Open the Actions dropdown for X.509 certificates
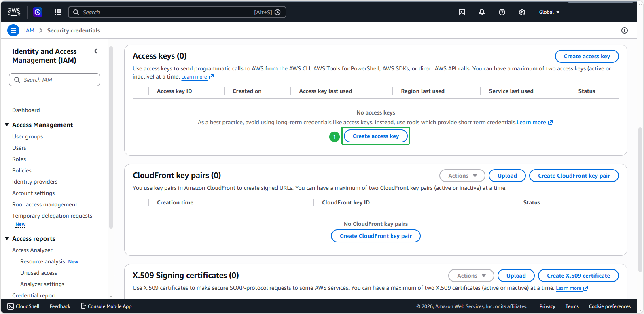This screenshot has width=644, height=314. click(471, 276)
